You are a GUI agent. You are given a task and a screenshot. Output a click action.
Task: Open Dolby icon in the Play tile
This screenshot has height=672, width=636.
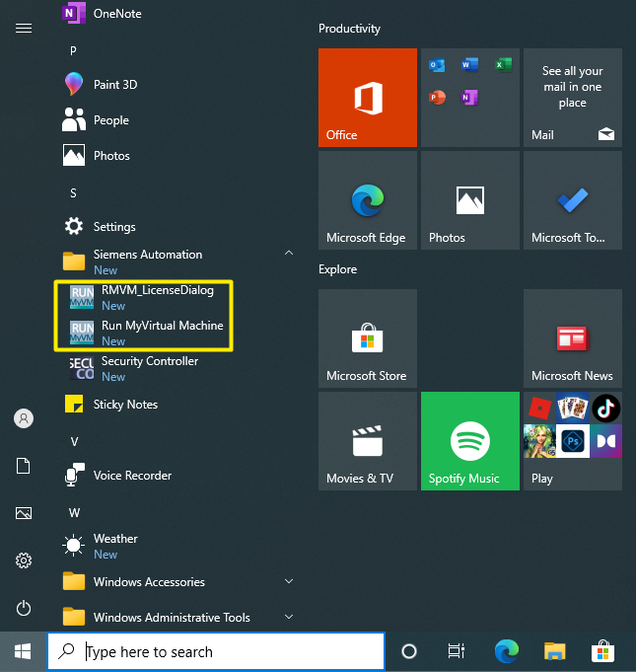[606, 441]
